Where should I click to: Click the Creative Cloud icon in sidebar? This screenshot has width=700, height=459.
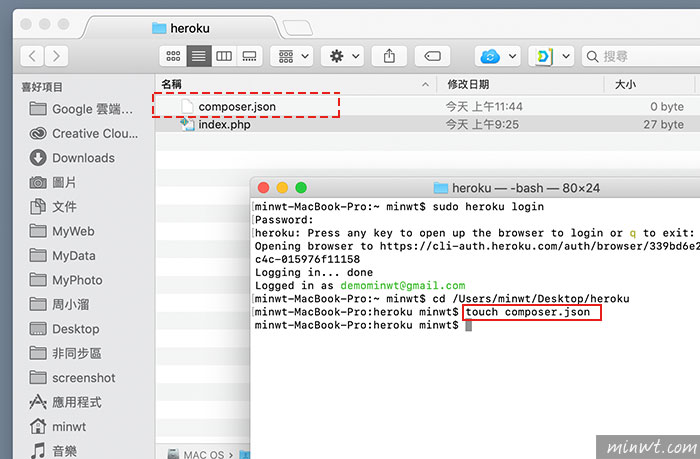[x=38, y=133]
